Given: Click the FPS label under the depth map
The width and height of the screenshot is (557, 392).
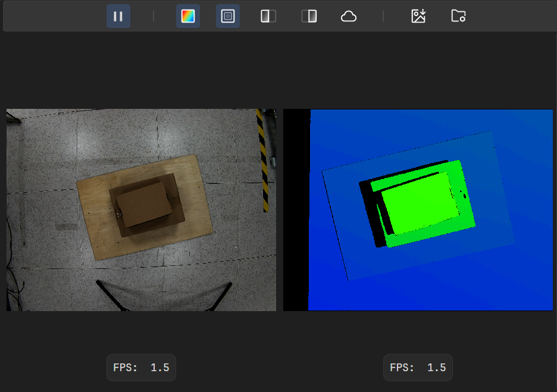Looking at the screenshot, I should pyautogui.click(x=418, y=368).
